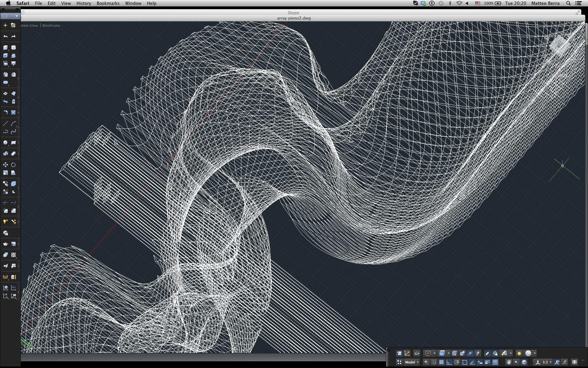
Task: Toggle Grid display in the status bar
Action: point(441,362)
